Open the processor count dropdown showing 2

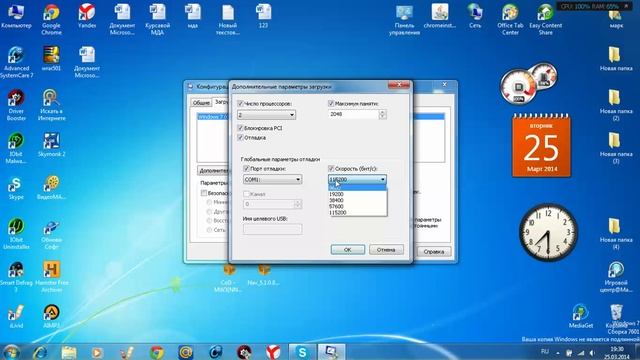tap(267, 115)
